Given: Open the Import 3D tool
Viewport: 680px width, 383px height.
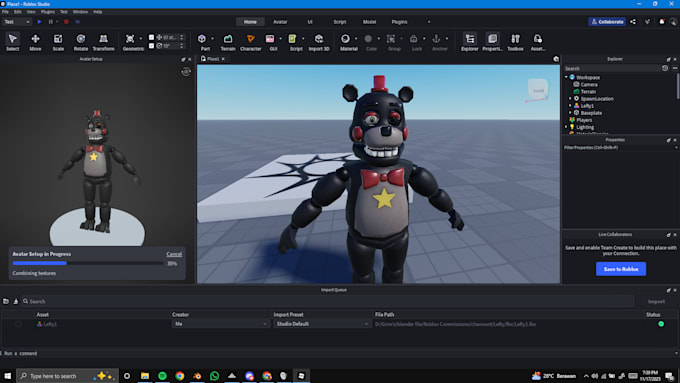Looking at the screenshot, I should tap(319, 42).
